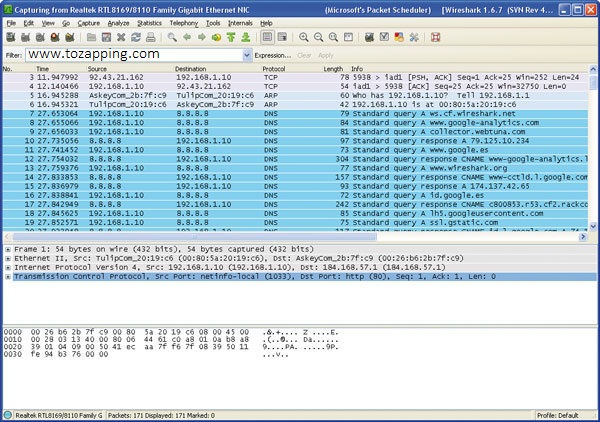Edit display filters icon

[x=384, y=37]
